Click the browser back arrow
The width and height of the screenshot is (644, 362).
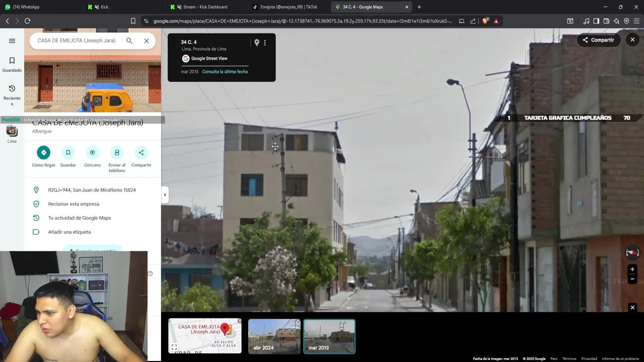click(7, 21)
